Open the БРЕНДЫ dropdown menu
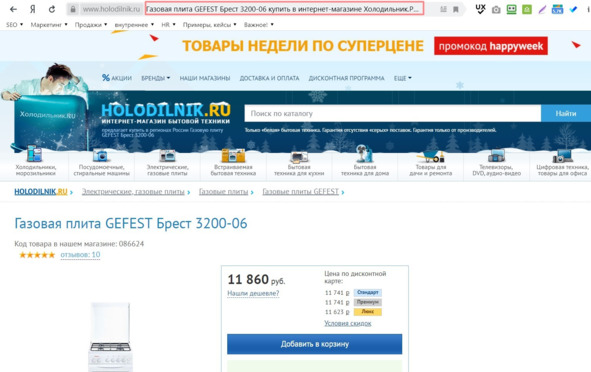The image size is (591, 372). click(x=155, y=78)
